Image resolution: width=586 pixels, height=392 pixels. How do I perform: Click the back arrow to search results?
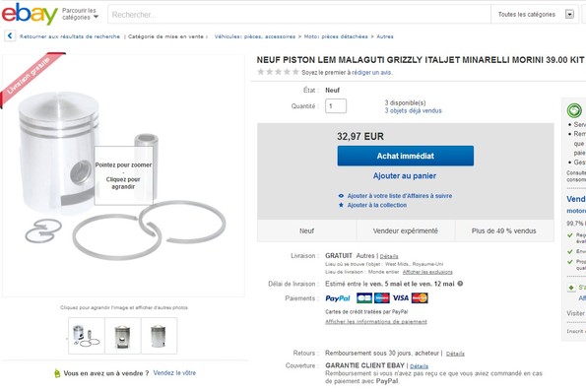(x=10, y=36)
